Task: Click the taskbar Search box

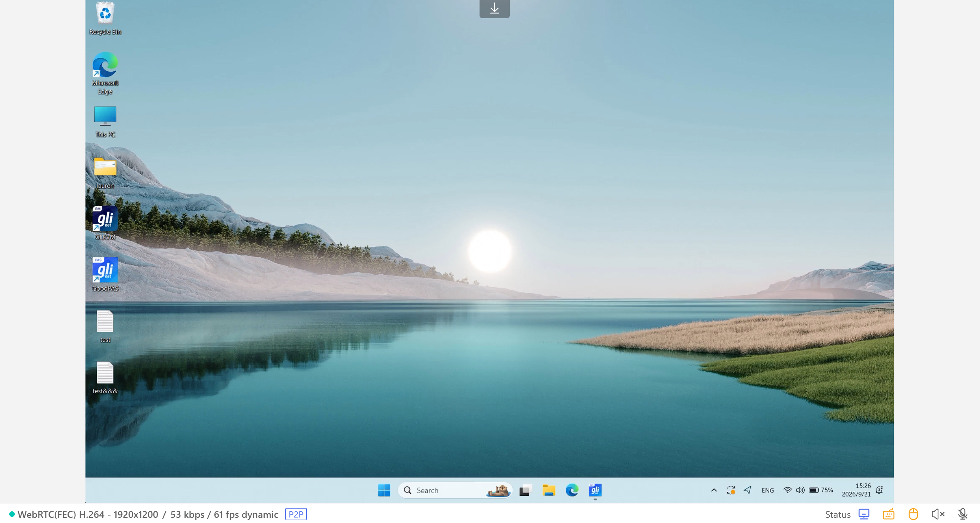Action: [x=454, y=490]
